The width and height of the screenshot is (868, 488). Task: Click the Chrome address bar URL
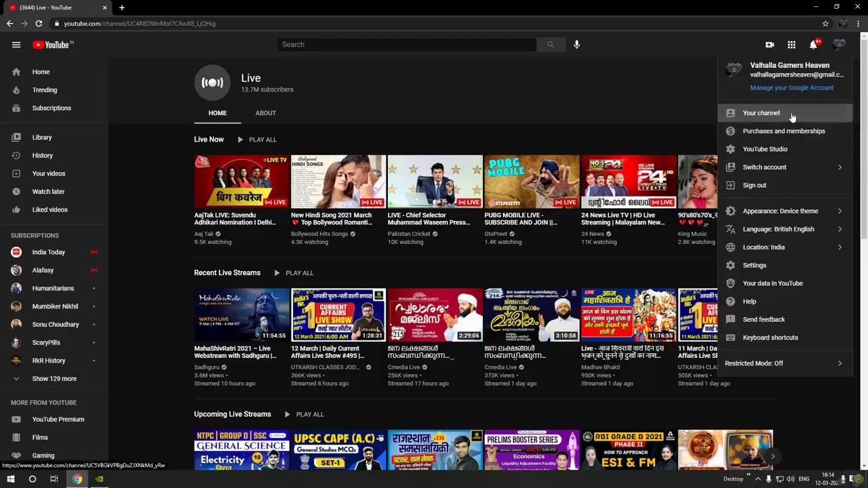[x=140, y=24]
